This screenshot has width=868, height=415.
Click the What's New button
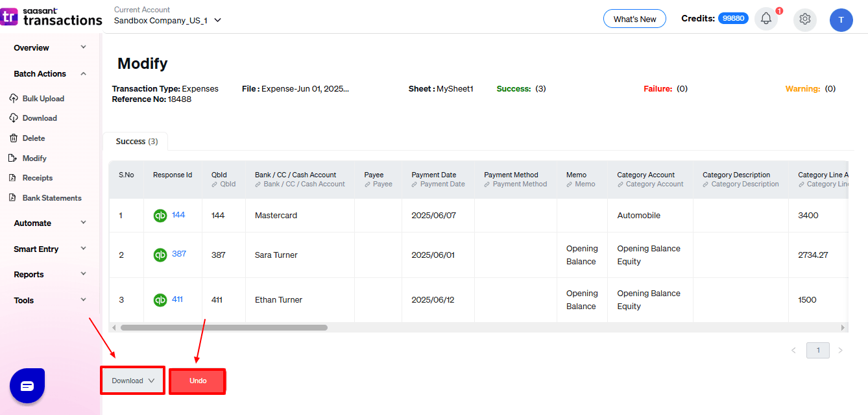point(634,19)
